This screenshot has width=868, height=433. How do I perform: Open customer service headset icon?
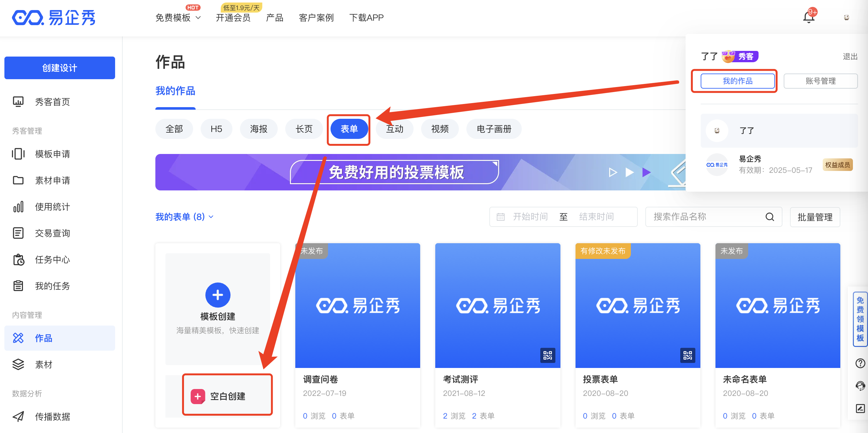860,386
